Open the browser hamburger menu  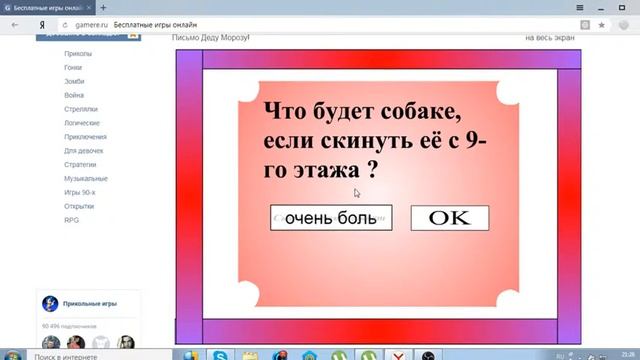[x=580, y=8]
